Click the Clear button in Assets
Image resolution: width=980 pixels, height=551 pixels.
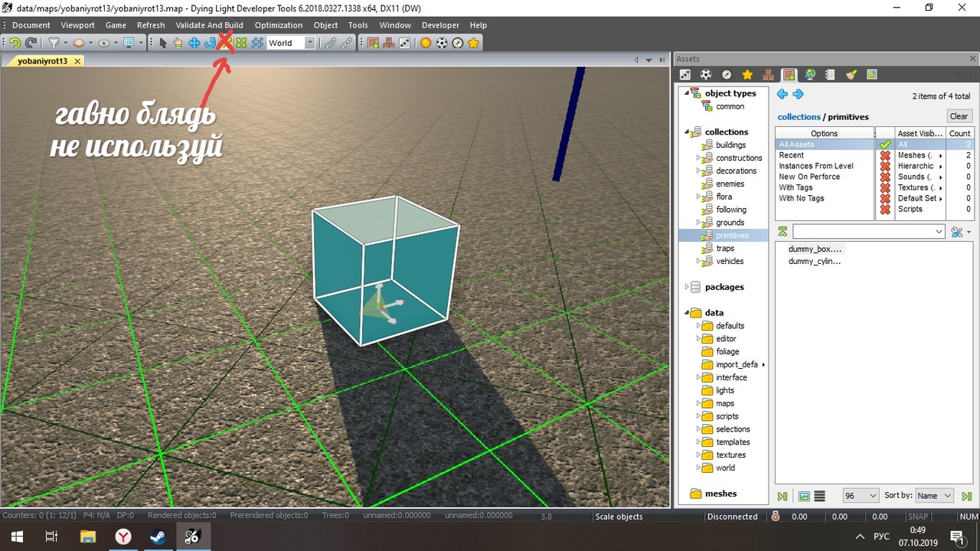tap(959, 116)
